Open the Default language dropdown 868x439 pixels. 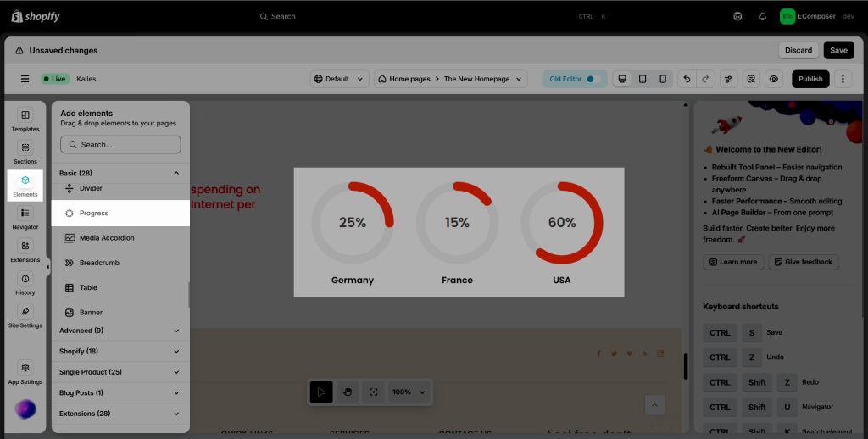coord(339,79)
